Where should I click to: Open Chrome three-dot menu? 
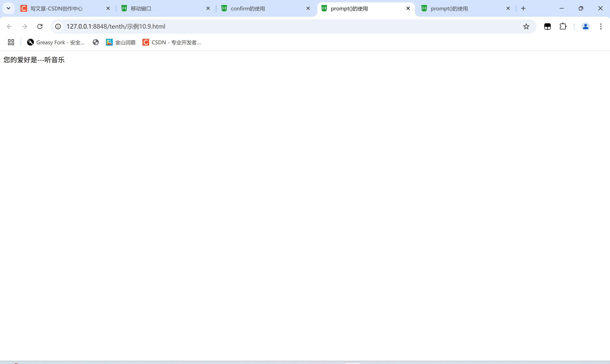(601, 26)
